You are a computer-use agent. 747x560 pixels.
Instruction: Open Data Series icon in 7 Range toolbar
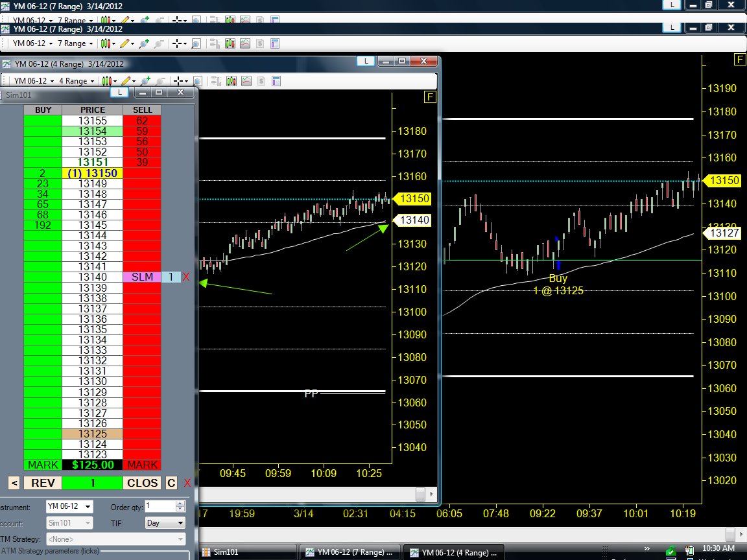click(x=230, y=43)
